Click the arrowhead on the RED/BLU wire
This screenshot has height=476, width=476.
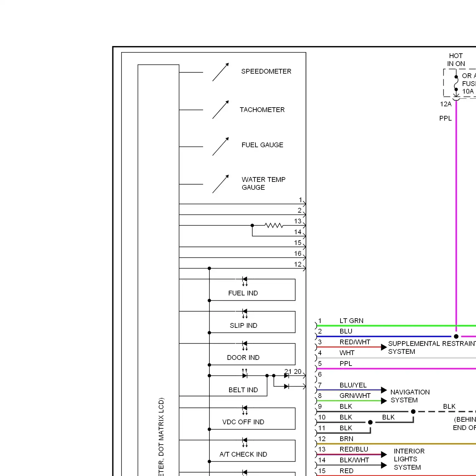click(384, 454)
